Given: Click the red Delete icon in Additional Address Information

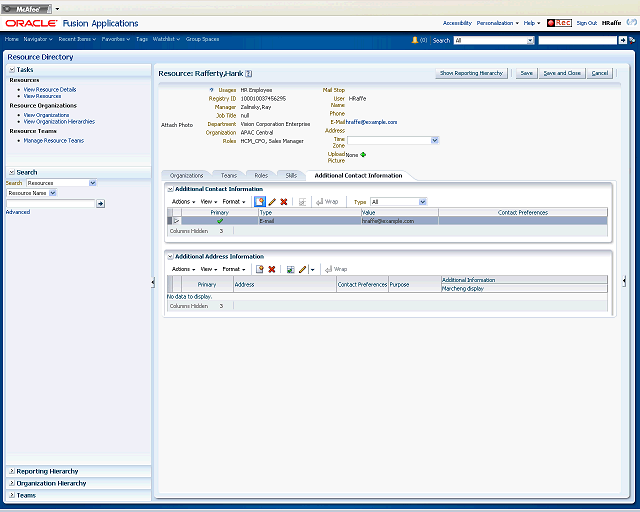Looking at the screenshot, I should coord(272,269).
